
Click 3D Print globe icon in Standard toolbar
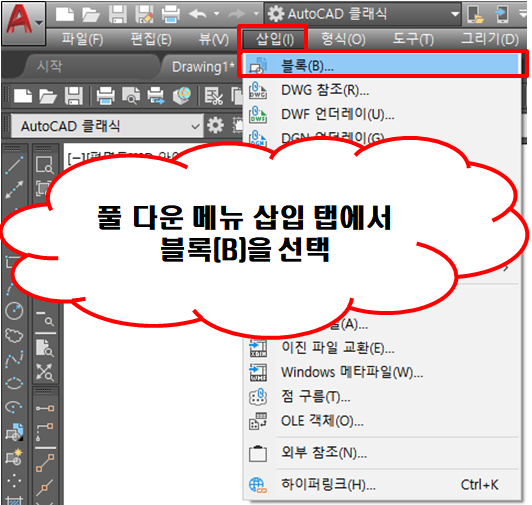point(182,96)
